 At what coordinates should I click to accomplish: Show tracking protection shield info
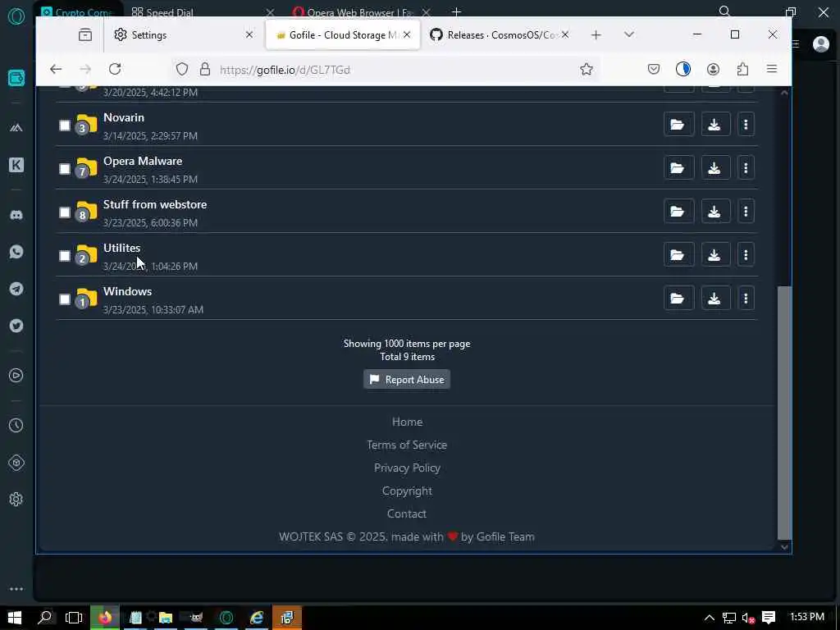point(182,69)
